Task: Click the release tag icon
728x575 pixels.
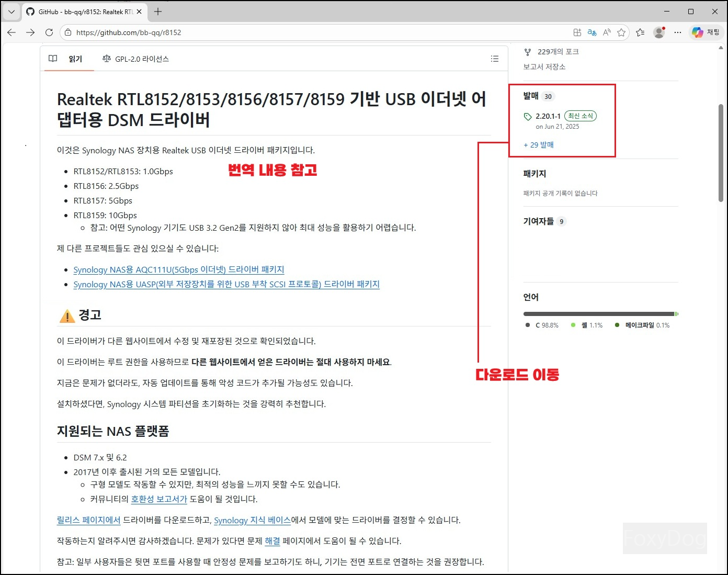Action: (528, 117)
